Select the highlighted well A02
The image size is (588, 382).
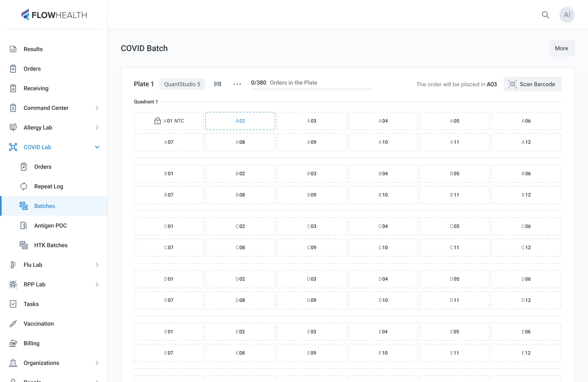click(x=240, y=121)
